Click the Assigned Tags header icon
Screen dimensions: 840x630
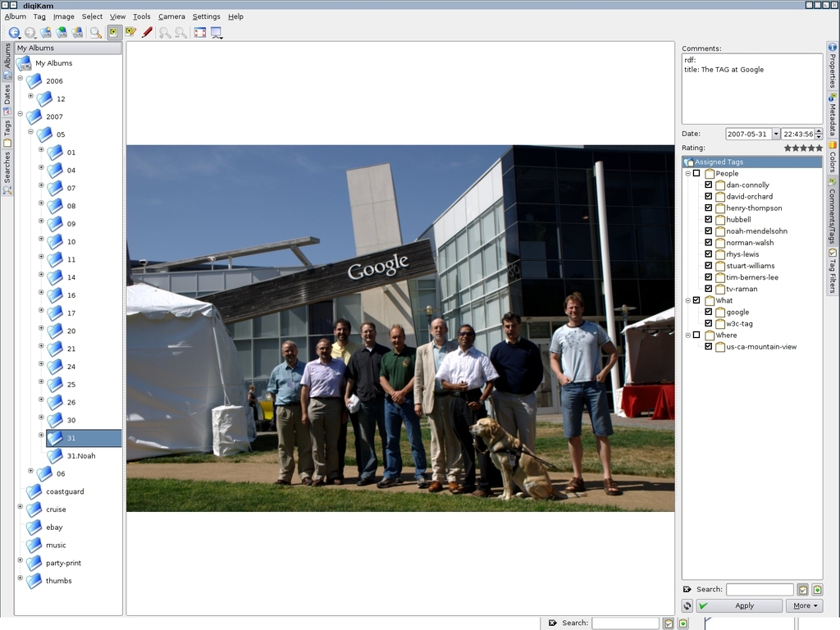point(689,162)
